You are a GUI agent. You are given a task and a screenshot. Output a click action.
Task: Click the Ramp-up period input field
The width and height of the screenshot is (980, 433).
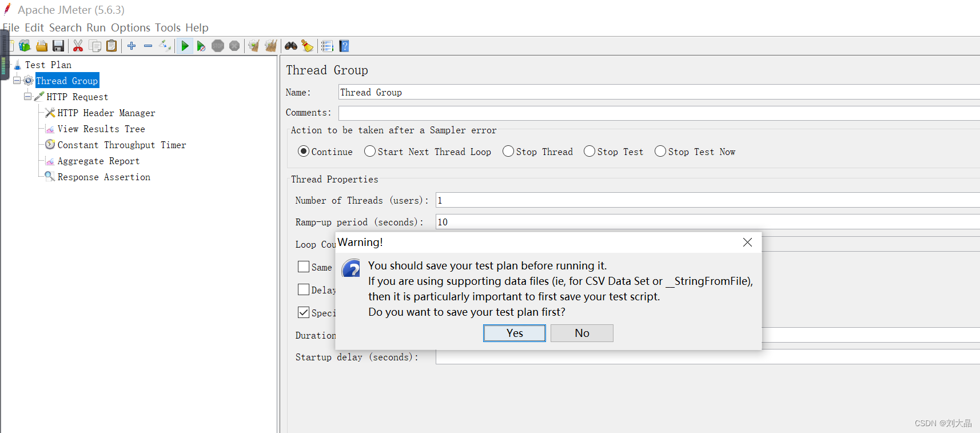708,222
